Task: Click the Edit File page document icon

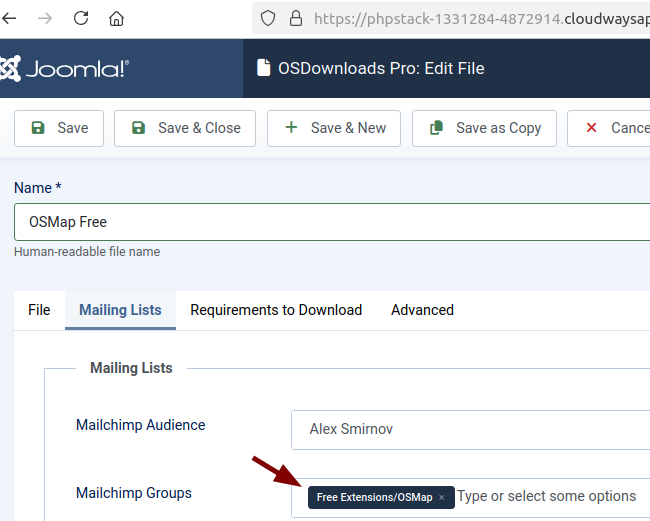Action: point(264,68)
